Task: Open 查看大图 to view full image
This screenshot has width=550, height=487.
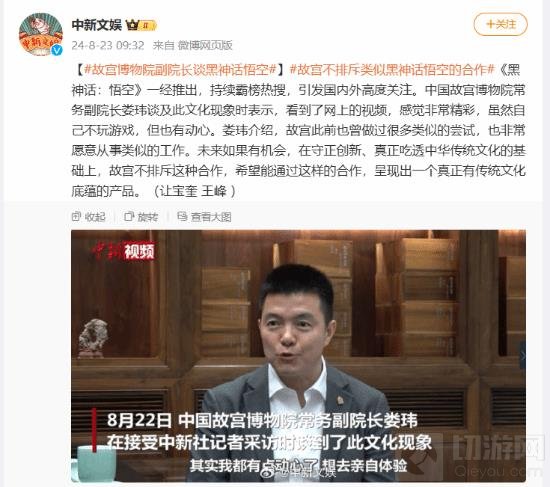Action: [x=204, y=217]
